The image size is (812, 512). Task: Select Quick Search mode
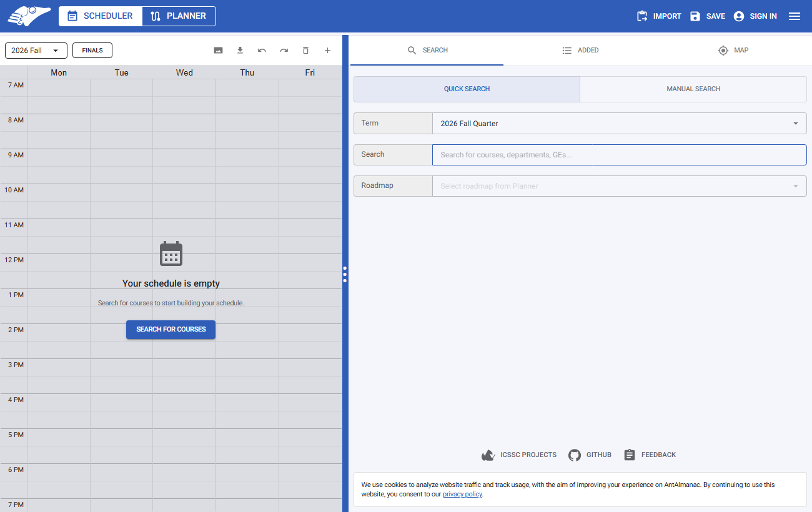coord(467,89)
